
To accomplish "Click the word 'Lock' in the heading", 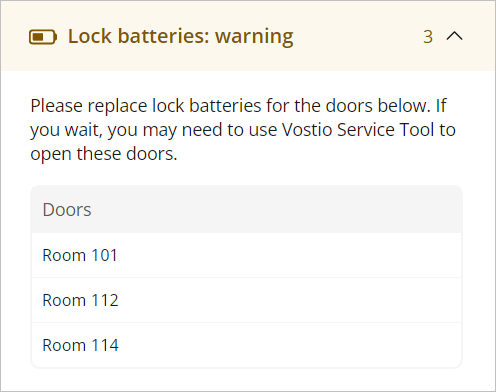I will [x=90, y=36].
